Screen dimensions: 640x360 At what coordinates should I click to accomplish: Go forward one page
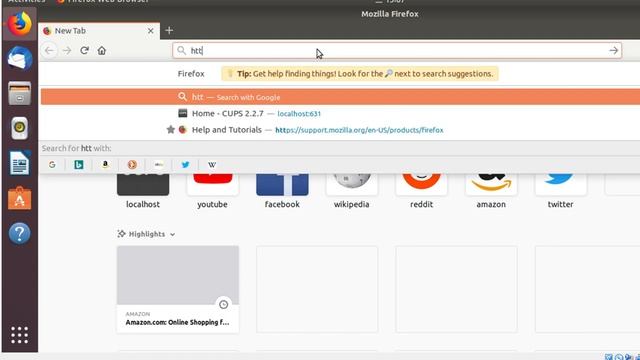tap(67, 51)
